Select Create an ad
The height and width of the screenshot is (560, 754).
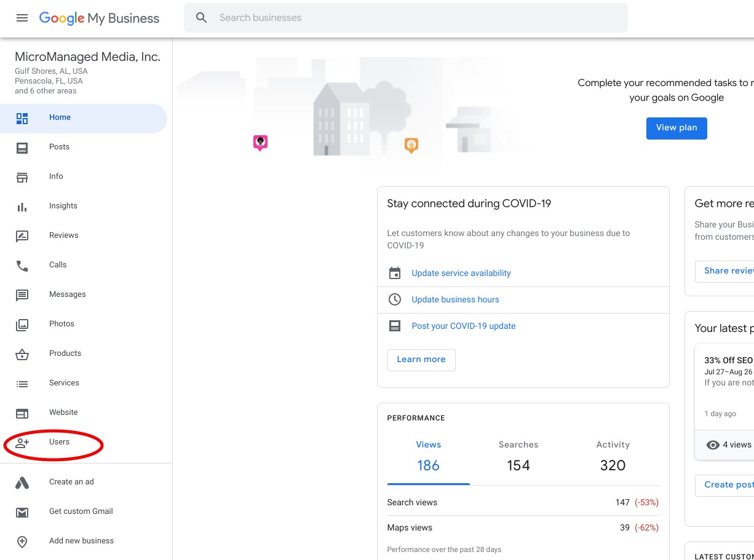click(84, 482)
